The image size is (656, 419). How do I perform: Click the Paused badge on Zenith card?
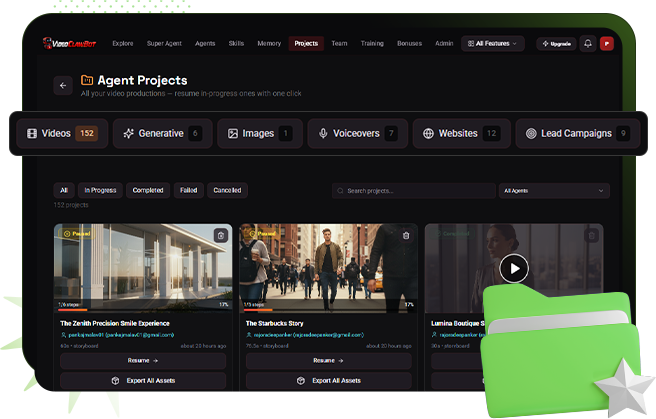click(77, 234)
